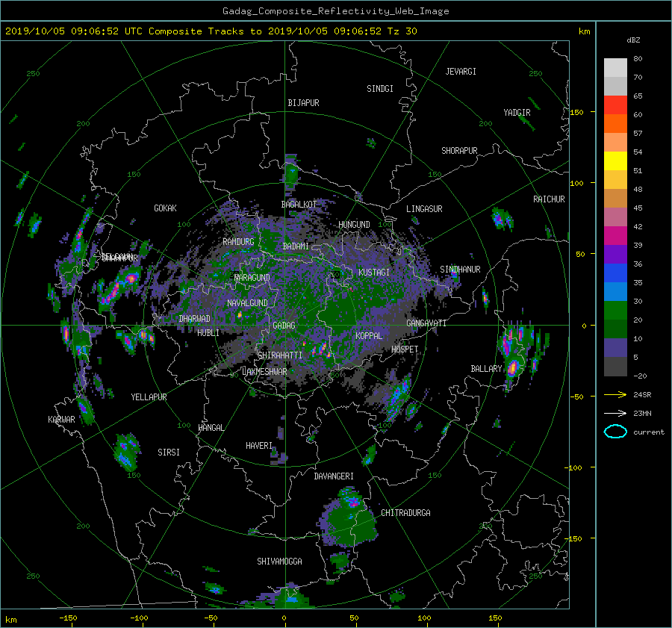Click the CHITRADURGA city label
Image resolution: width=672 pixels, height=628 pixels.
coord(406,513)
